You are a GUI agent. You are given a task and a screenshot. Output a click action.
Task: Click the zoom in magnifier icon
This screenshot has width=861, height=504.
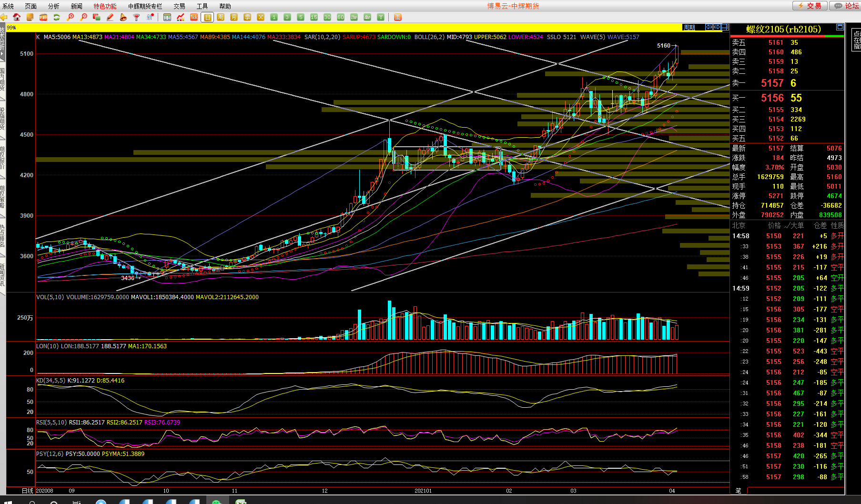(70, 17)
